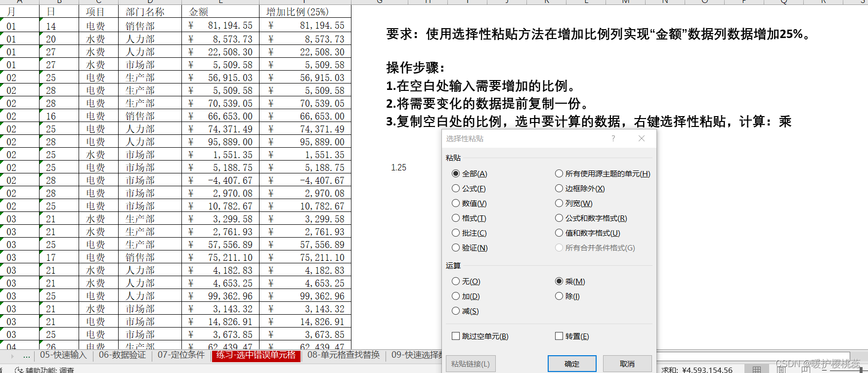Open the red 练习-选中错误单元格 sheet tab
The height and width of the screenshot is (373, 868).
(256, 355)
